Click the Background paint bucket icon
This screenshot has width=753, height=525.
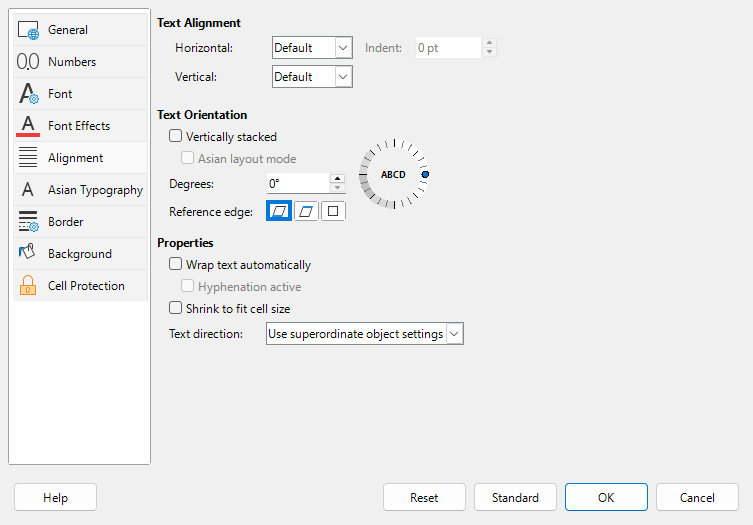coord(27,252)
